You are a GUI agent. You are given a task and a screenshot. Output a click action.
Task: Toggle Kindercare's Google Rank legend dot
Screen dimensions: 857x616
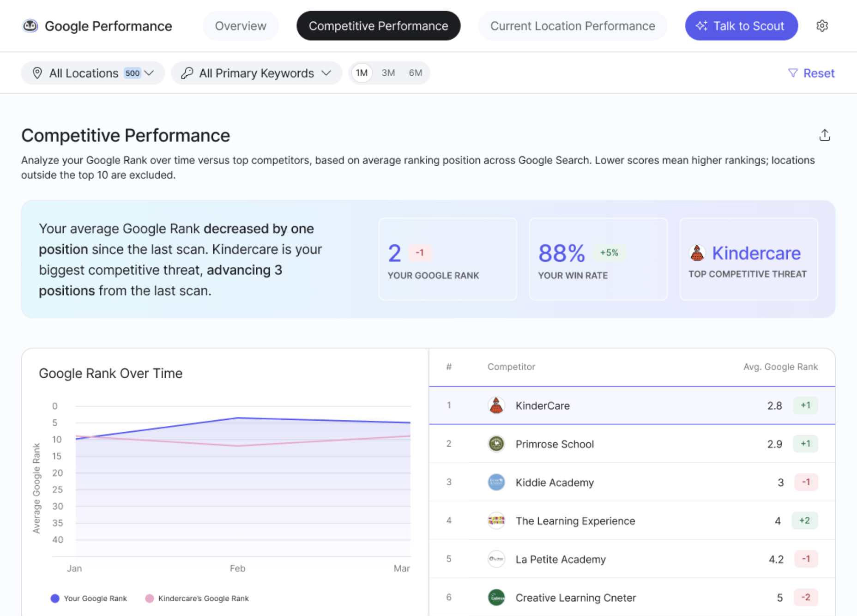(x=149, y=598)
